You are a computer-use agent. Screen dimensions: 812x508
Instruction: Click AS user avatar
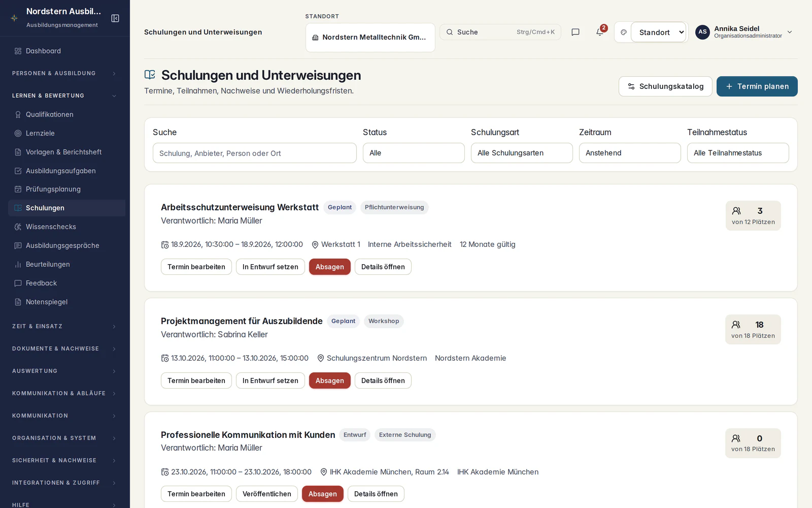coord(702,32)
